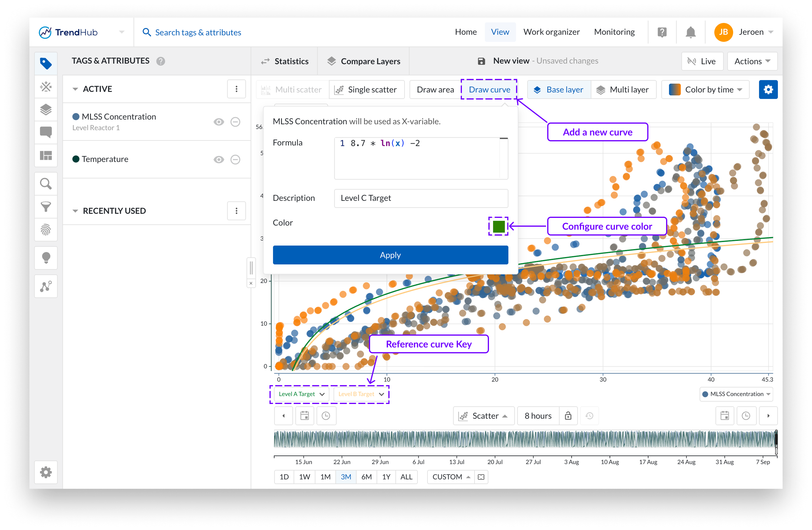Open the layers panel sidebar icon
812x530 pixels.
click(x=46, y=110)
